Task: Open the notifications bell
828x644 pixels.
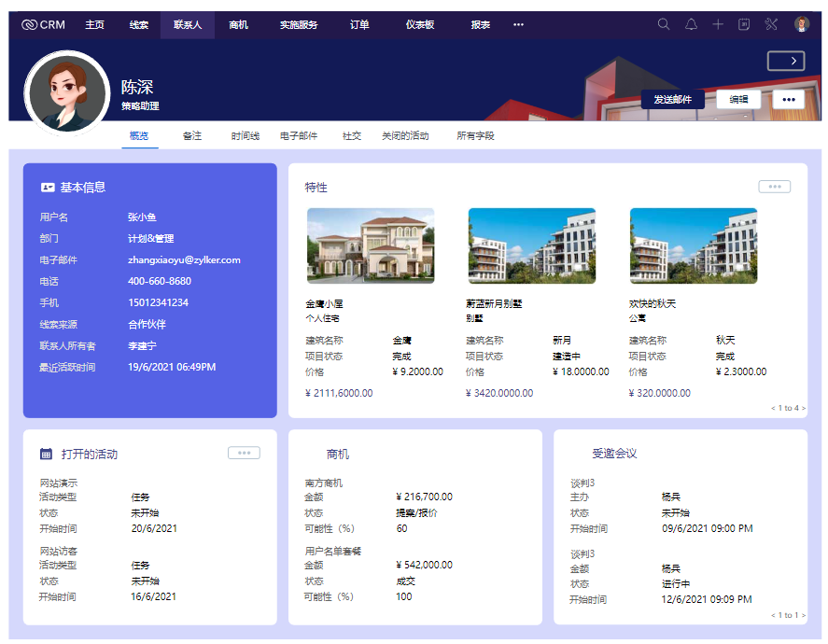Action: pyautogui.click(x=691, y=24)
